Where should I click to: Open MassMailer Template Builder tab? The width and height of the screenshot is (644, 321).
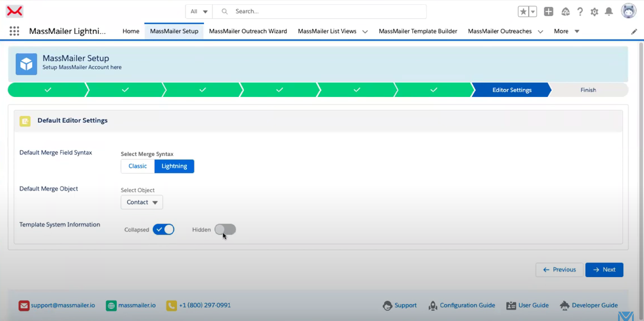418,31
